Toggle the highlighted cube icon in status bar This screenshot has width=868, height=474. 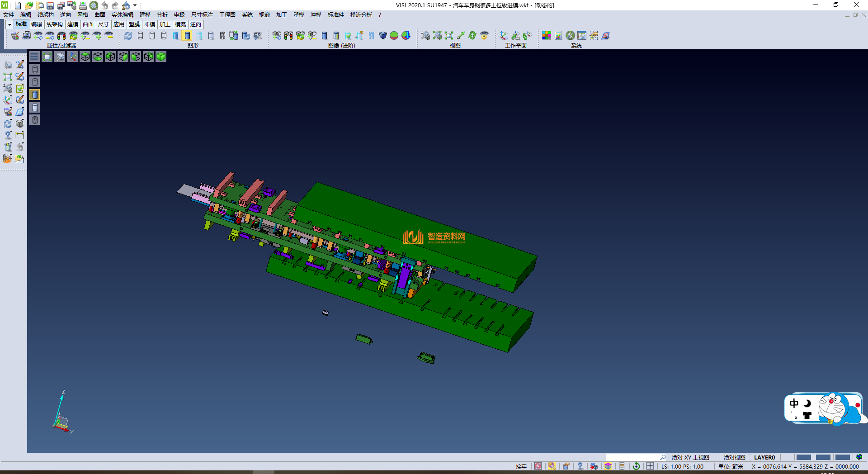608,466
